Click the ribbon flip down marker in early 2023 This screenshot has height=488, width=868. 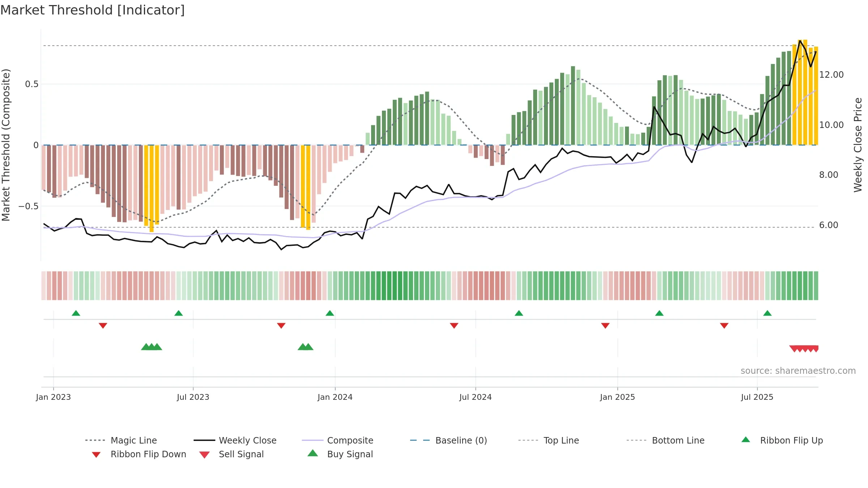pyautogui.click(x=103, y=326)
